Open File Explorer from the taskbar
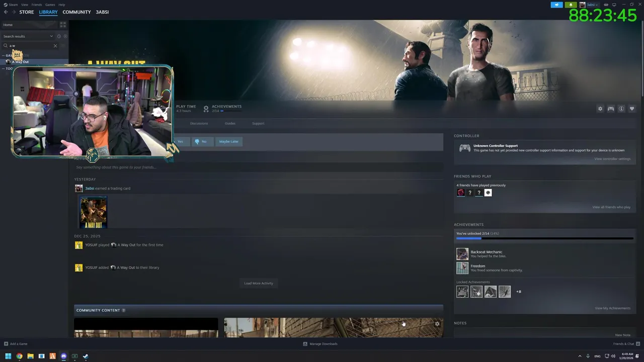Screen dimensions: 644x362 pyautogui.click(x=30, y=356)
